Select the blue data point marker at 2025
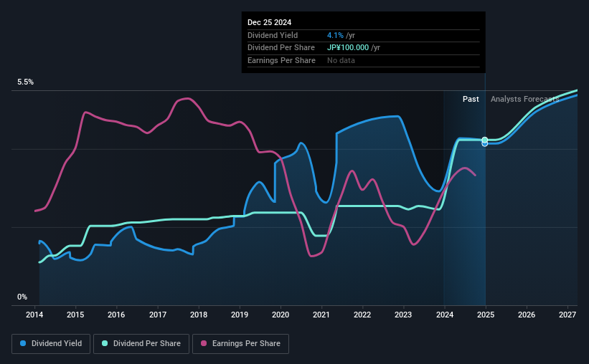The height and width of the screenshot is (364, 589). [x=485, y=144]
